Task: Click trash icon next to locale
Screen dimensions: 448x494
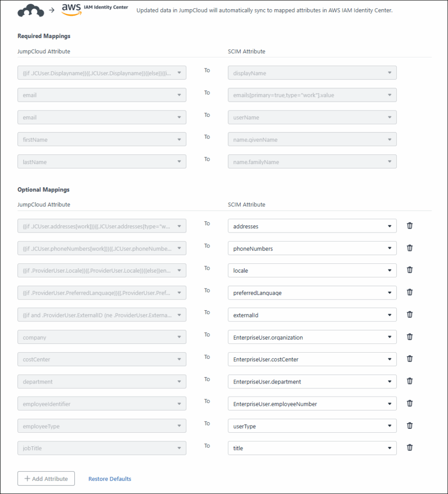Action: pos(409,270)
